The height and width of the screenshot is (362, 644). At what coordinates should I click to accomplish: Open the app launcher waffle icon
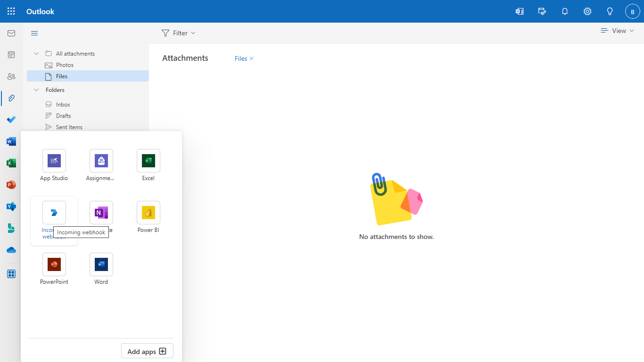click(11, 11)
